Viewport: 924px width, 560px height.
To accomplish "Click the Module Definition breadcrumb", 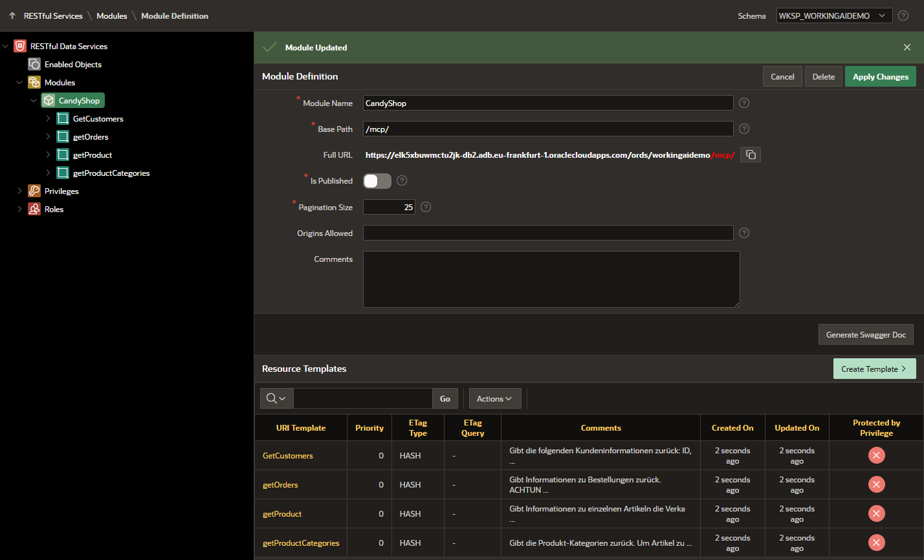I will click(175, 16).
